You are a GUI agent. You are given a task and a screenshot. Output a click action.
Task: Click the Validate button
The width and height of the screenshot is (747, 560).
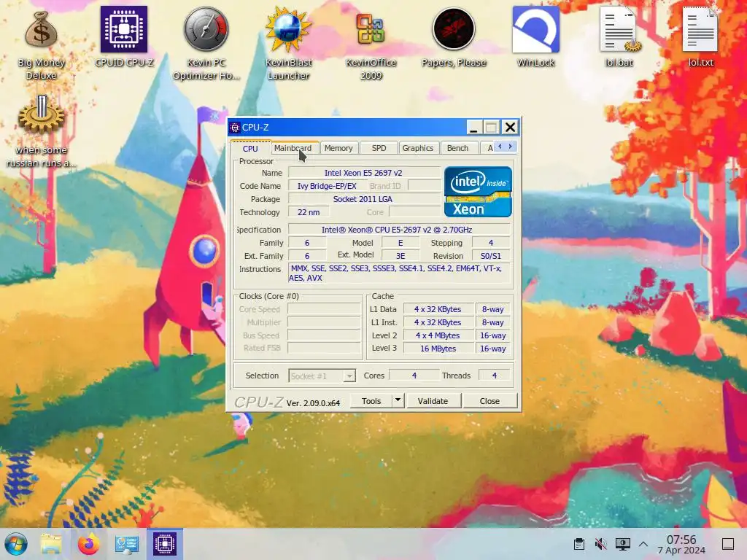pos(433,401)
